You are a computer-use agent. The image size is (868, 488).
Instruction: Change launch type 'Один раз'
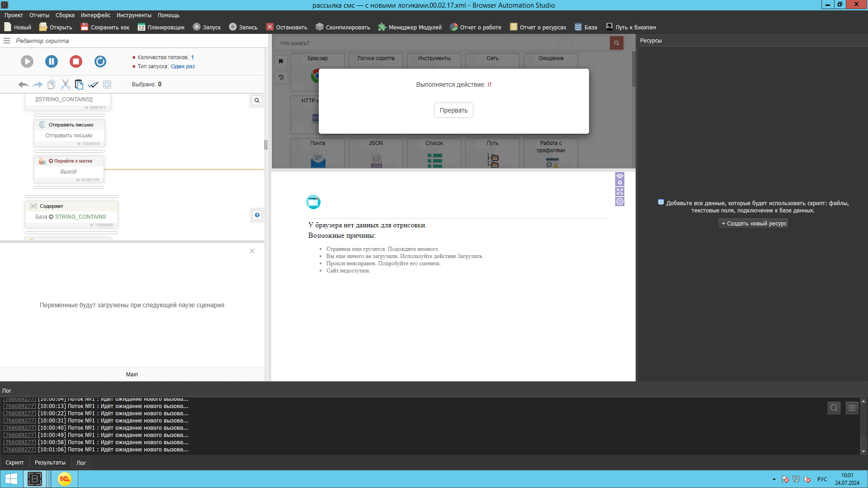(183, 66)
